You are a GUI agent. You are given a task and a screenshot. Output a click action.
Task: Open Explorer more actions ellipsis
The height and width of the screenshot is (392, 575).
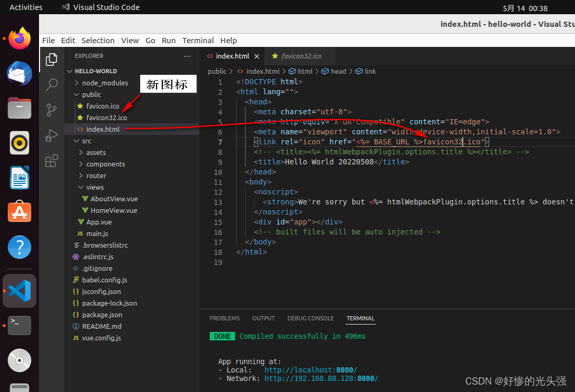(x=187, y=56)
